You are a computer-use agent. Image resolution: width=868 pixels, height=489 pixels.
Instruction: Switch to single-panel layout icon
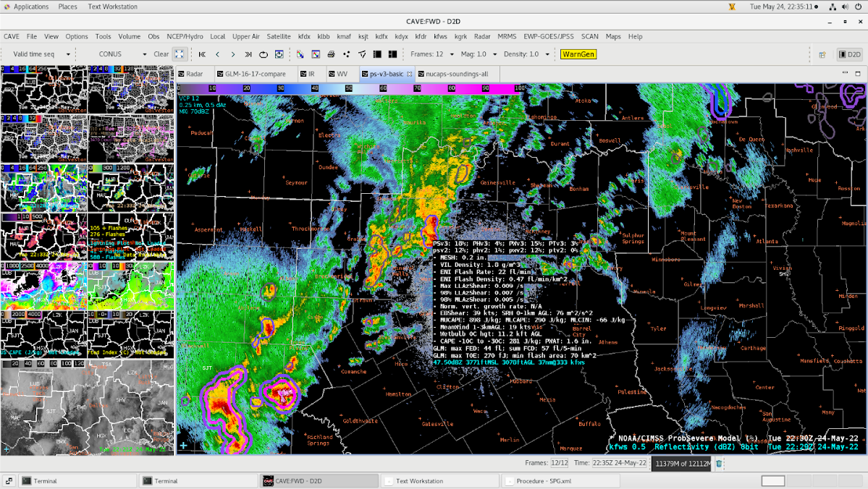click(x=378, y=54)
